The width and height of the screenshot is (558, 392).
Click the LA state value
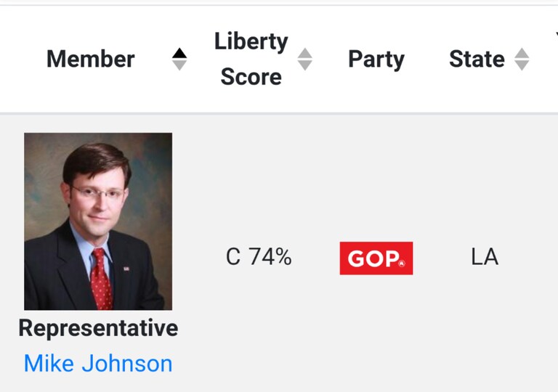[485, 257]
